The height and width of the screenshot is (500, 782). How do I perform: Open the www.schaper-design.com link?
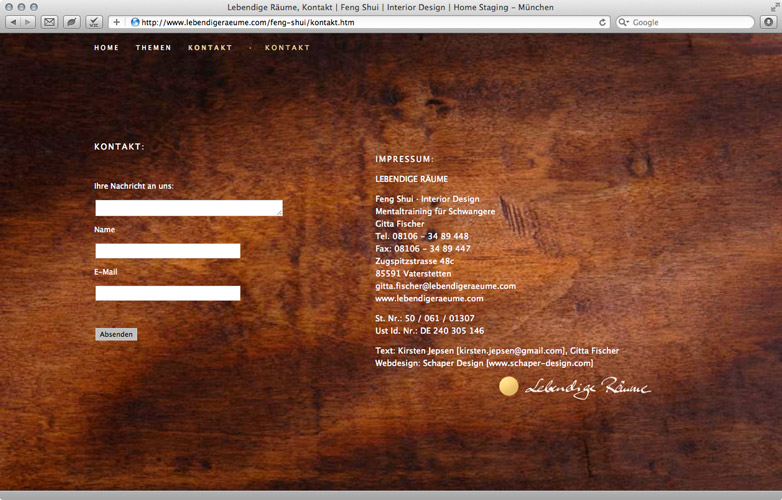[x=541, y=363]
